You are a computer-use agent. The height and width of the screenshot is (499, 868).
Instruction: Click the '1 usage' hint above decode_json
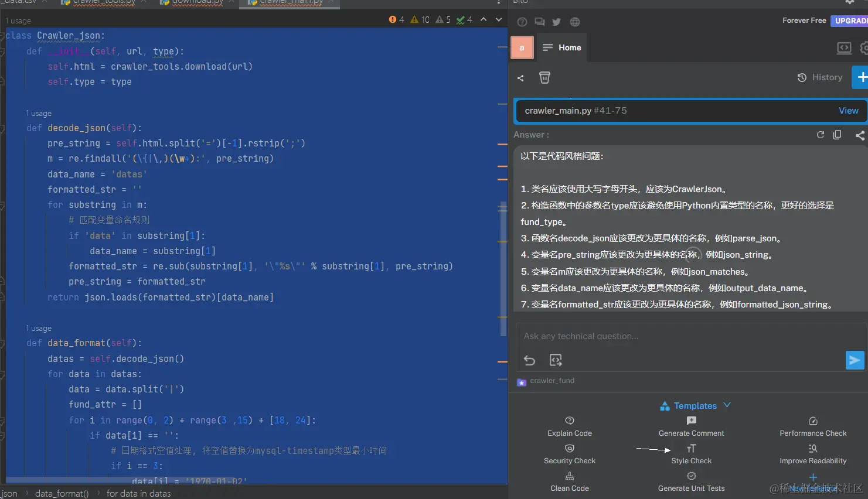[39, 113]
